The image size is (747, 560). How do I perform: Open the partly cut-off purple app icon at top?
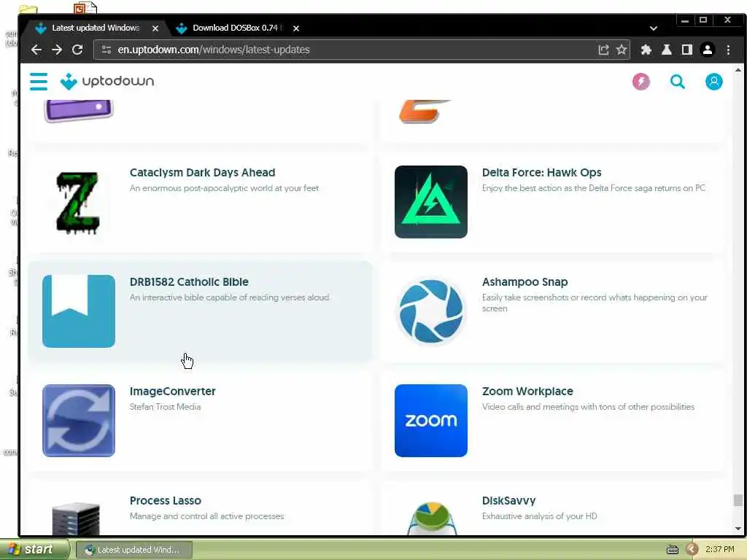tap(79, 112)
